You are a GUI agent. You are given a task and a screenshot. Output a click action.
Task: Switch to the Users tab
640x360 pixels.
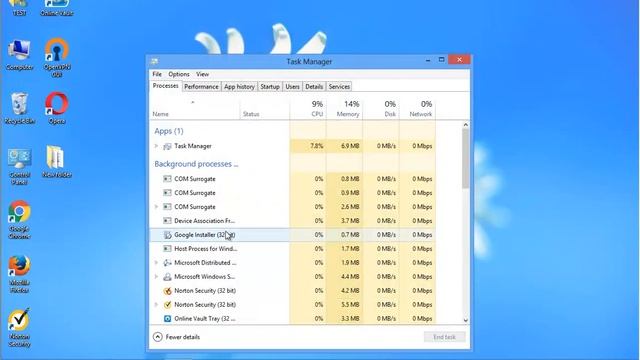[292, 87]
